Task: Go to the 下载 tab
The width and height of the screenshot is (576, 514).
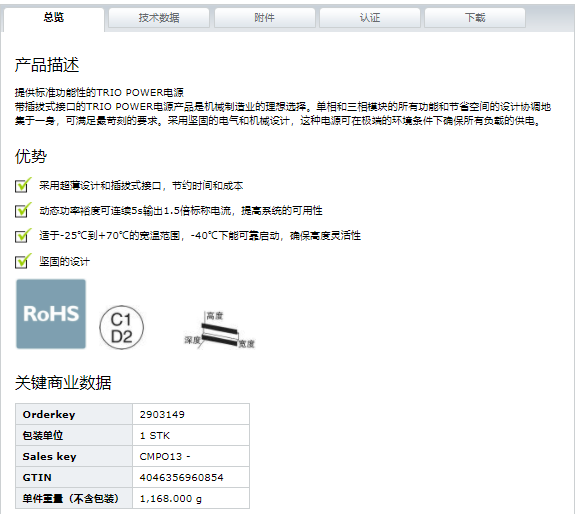Action: coord(475,18)
